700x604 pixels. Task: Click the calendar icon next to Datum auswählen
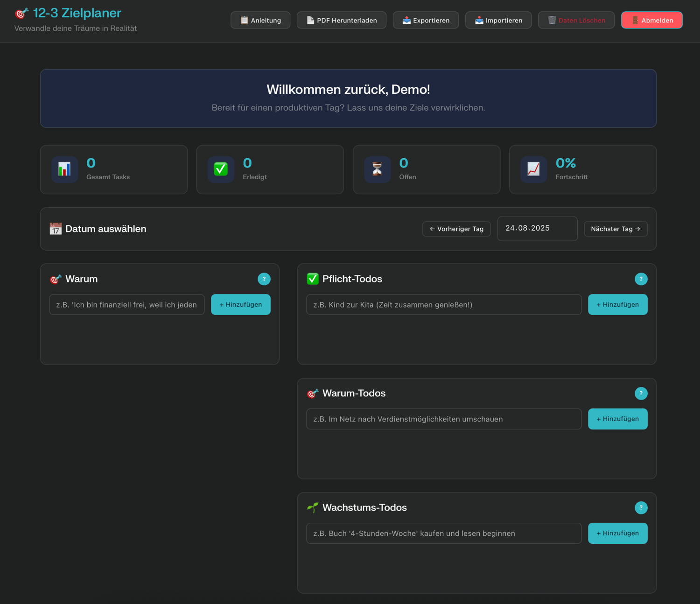pos(56,229)
